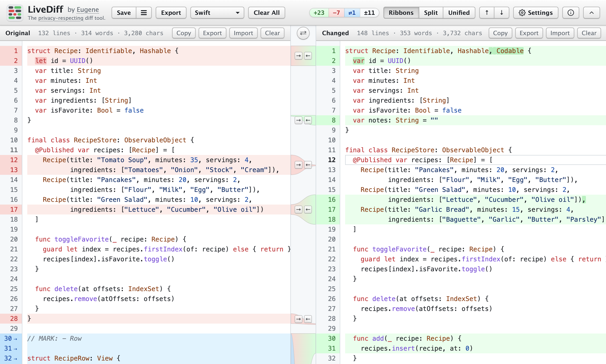Open the privacy-respecting link
Screen dimensions: 606x364
point(61,18)
